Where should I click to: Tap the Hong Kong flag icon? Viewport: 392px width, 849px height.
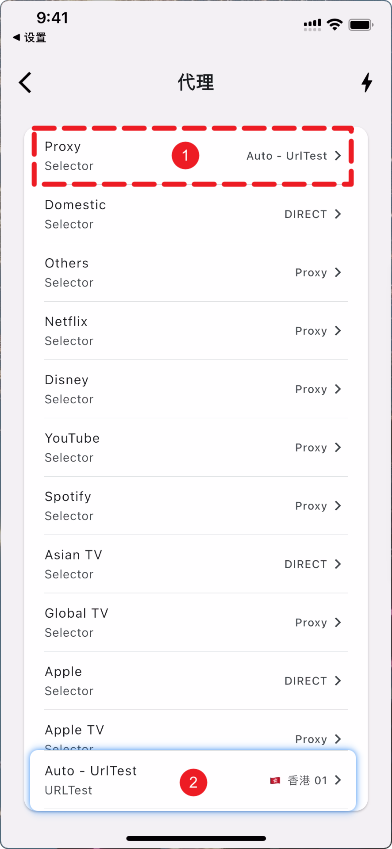[275, 780]
